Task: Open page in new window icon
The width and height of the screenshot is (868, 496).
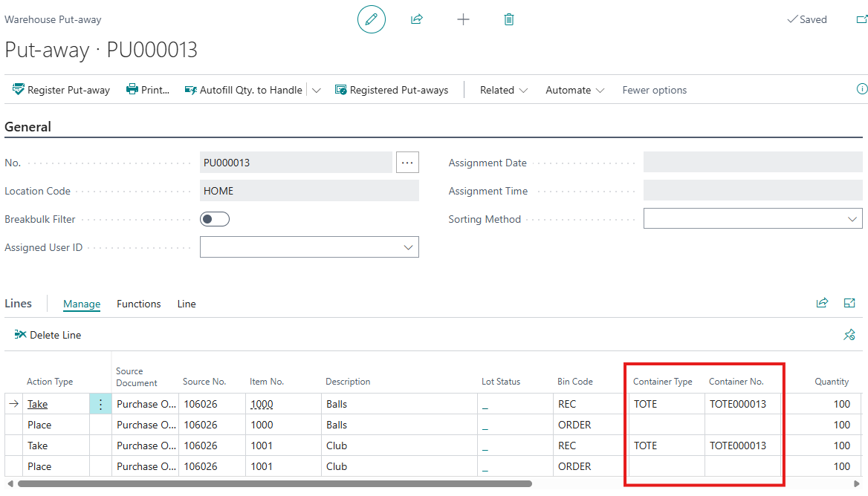Action: [x=861, y=19]
